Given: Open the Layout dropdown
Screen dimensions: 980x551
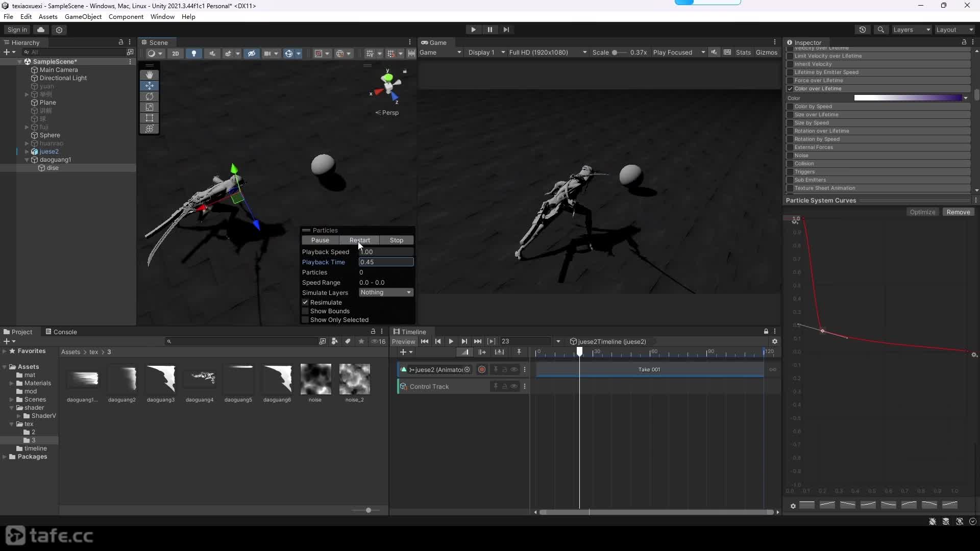Looking at the screenshot, I should 954,30.
